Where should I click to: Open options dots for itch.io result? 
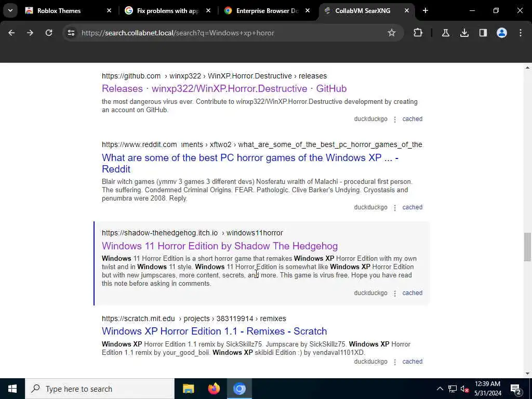pyautogui.click(x=395, y=293)
